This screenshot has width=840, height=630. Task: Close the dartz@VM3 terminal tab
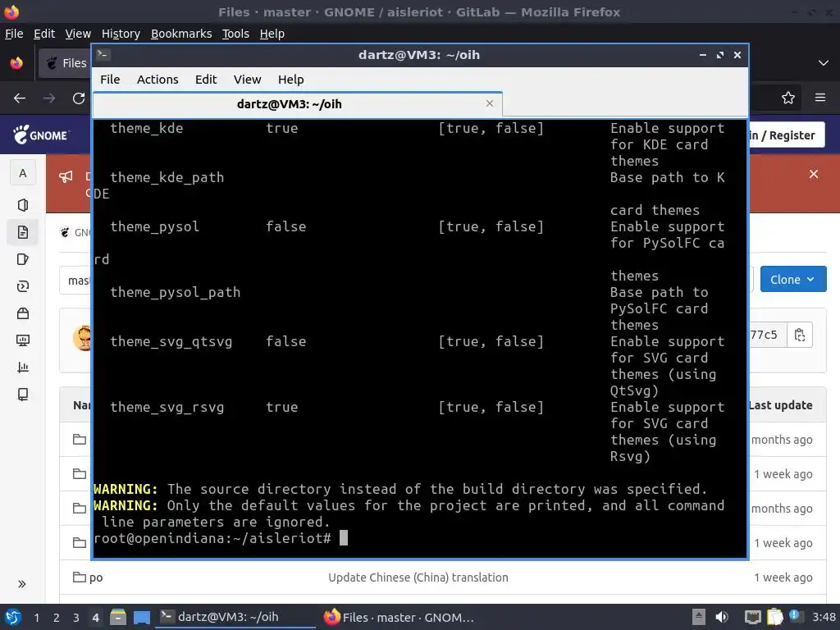click(490, 103)
